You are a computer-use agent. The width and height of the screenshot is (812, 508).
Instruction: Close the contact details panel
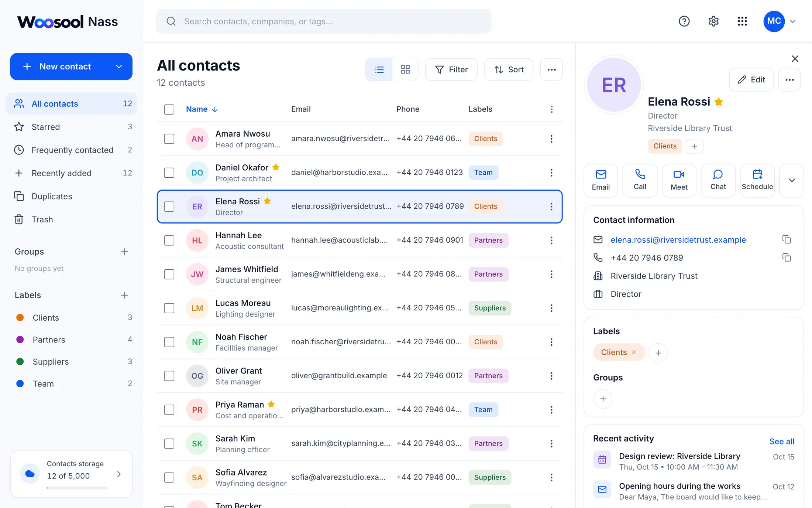point(795,59)
